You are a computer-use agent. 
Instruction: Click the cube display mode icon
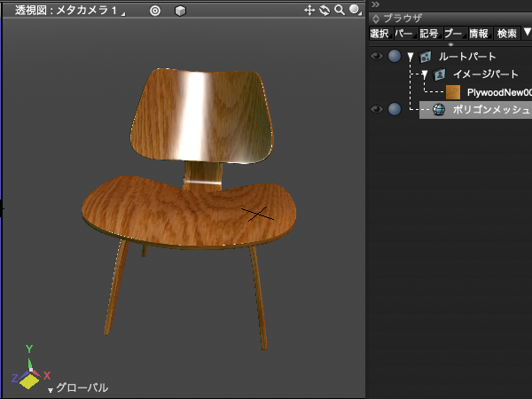click(180, 11)
